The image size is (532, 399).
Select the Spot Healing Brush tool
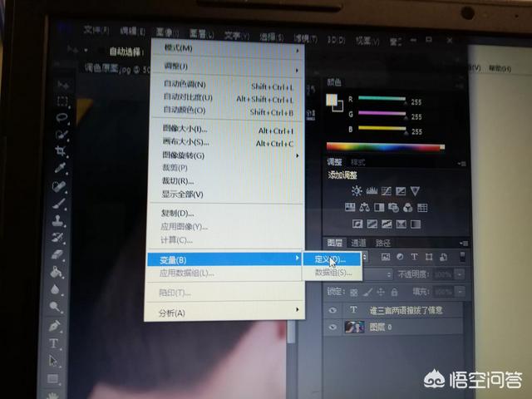(59, 186)
